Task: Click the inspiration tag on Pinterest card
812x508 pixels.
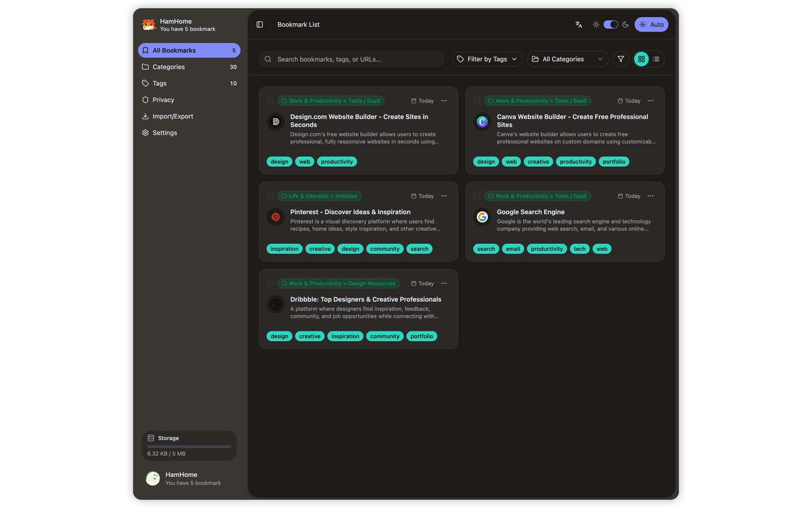Action: click(x=284, y=249)
